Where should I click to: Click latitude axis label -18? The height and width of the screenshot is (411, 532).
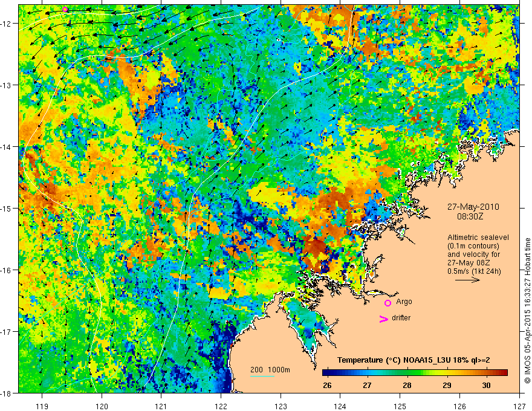[x=7, y=393]
